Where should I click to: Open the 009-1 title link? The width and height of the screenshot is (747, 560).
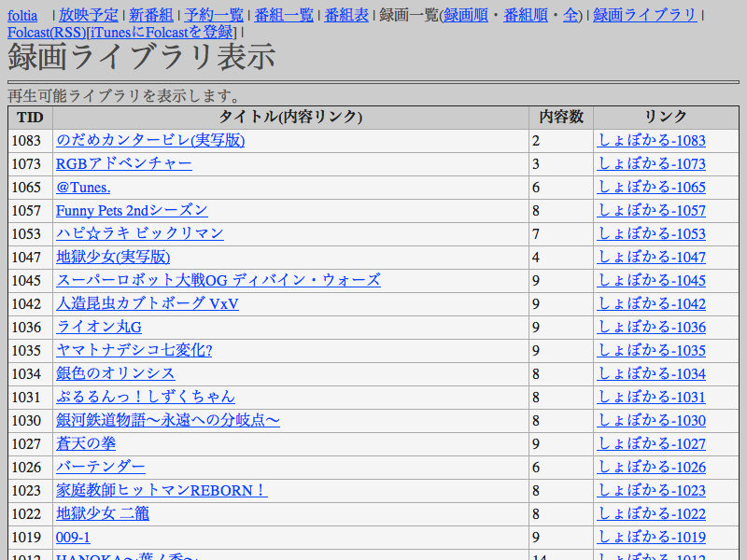coord(73,537)
